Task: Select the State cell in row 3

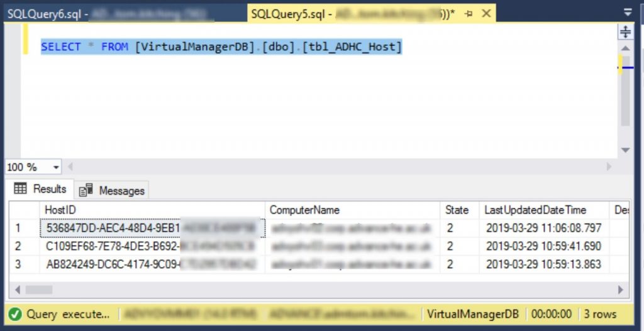Action: point(460,264)
